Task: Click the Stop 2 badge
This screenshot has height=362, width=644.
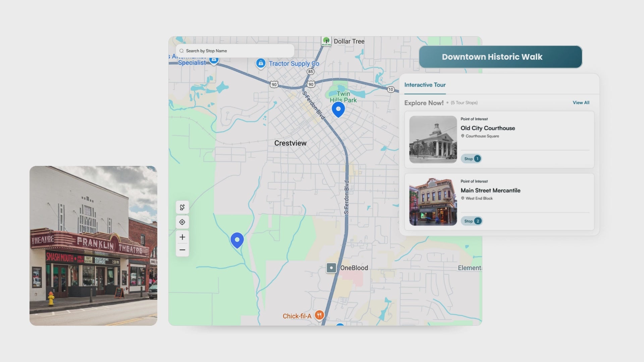Action: pos(472,221)
